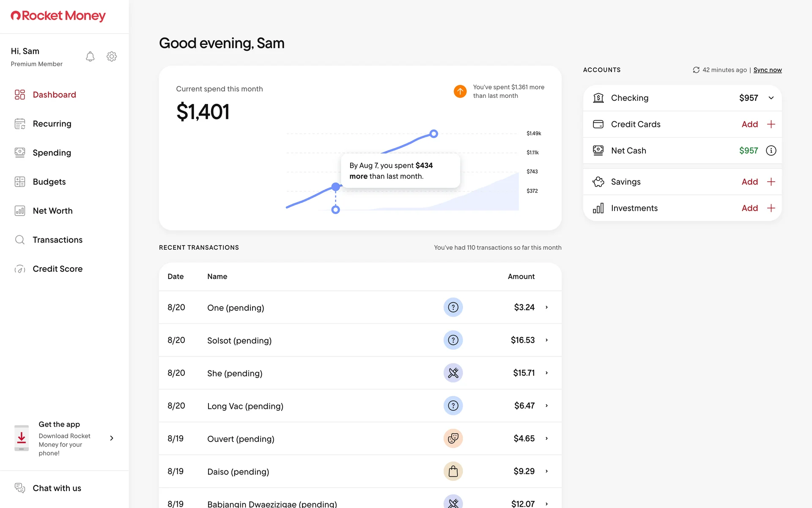
Task: Click the Net Cash info icon
Action: (771, 151)
